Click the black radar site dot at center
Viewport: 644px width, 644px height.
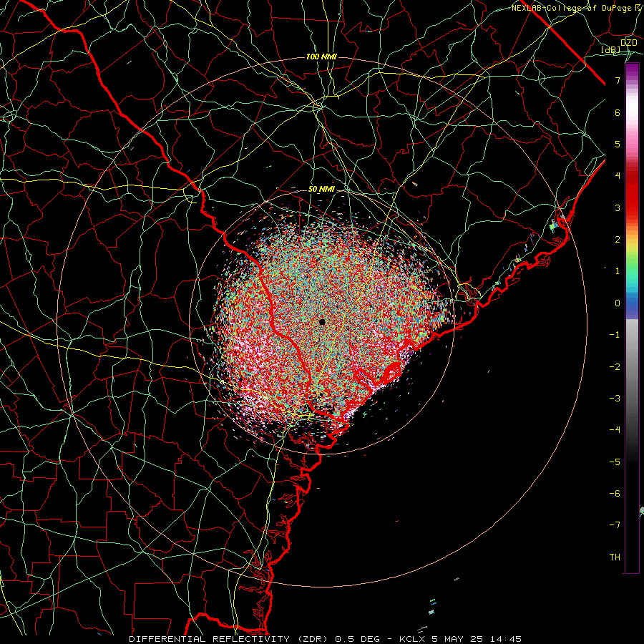322,323
